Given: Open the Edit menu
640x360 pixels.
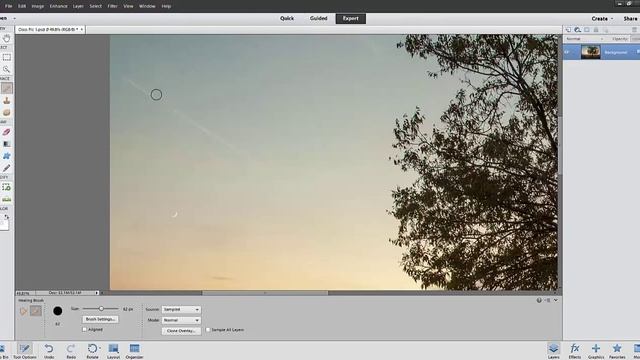Looking at the screenshot, I should (22, 6).
